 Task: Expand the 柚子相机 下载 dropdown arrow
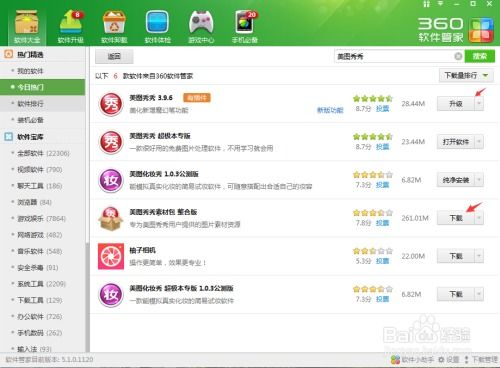[479, 256]
